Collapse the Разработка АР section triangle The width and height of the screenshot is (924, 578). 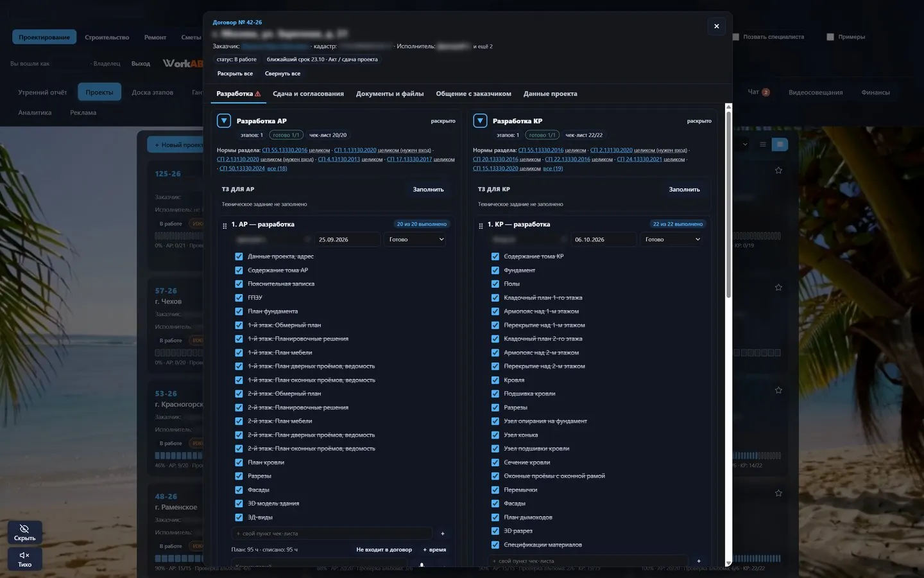[x=224, y=121]
